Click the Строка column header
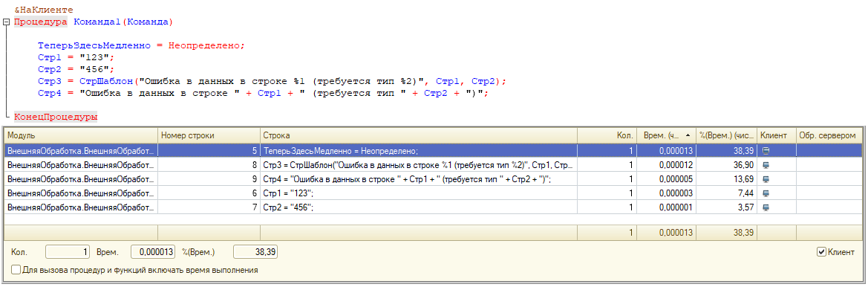Screen dimensions: 868x287 click(x=419, y=135)
